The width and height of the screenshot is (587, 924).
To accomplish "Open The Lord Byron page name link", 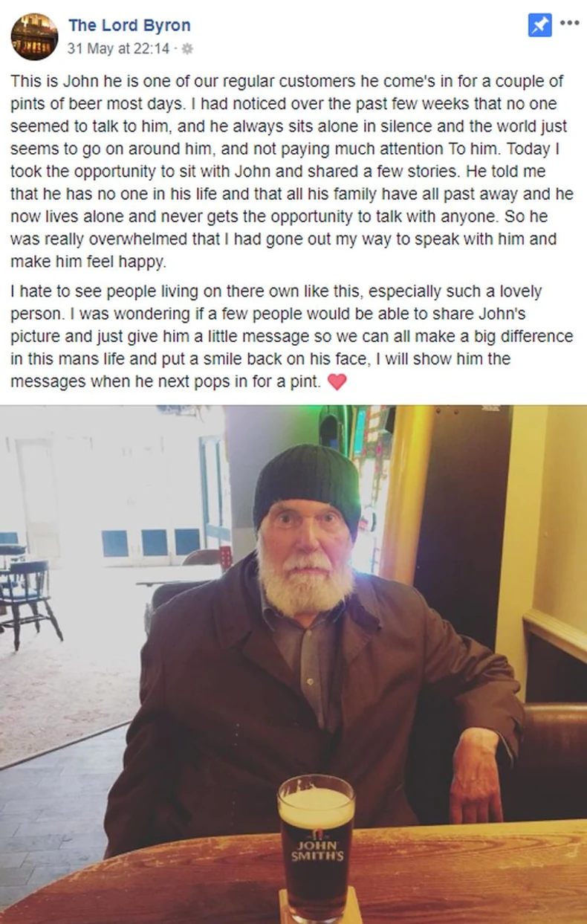I will pos(129,25).
